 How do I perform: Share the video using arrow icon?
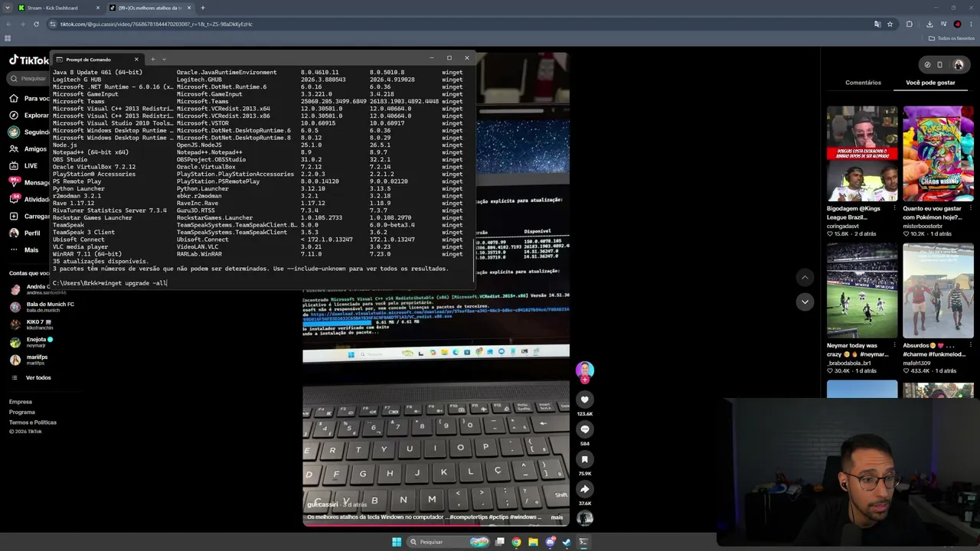[584, 489]
